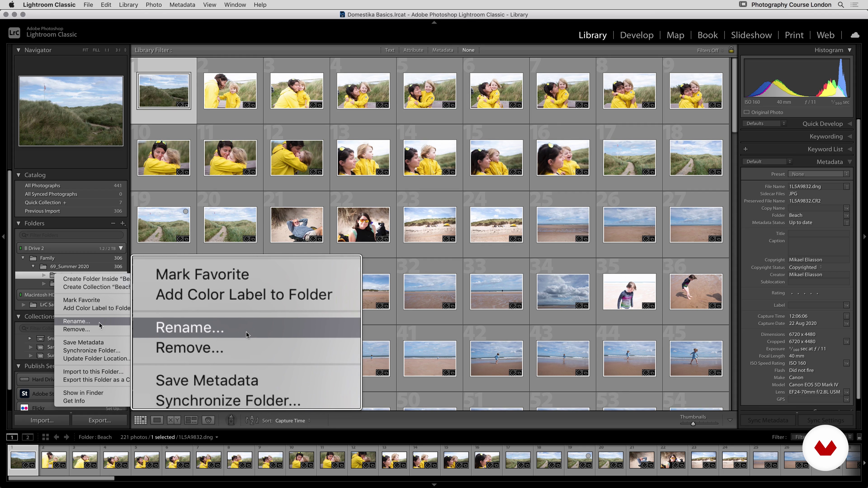Open the Print module
The image size is (868, 488).
[x=794, y=35]
